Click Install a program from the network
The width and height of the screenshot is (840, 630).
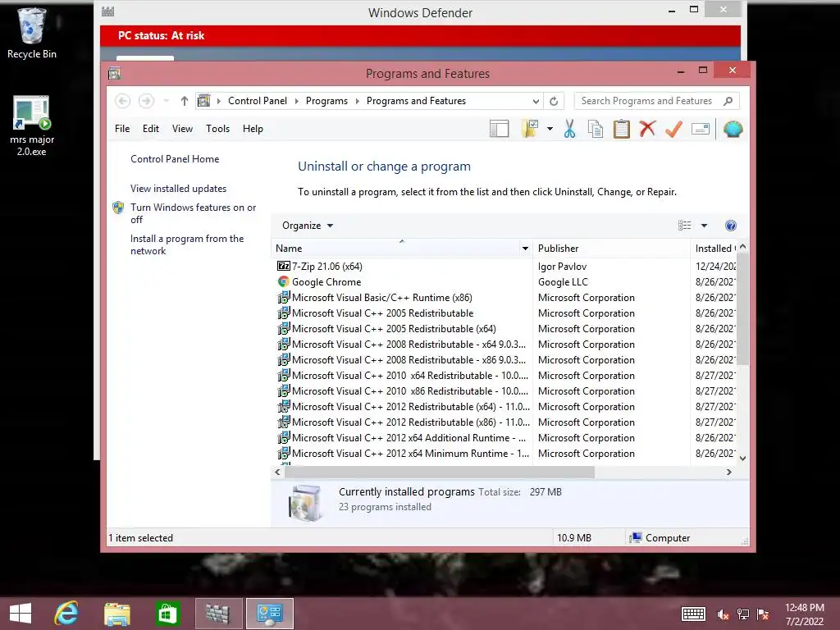tap(187, 244)
